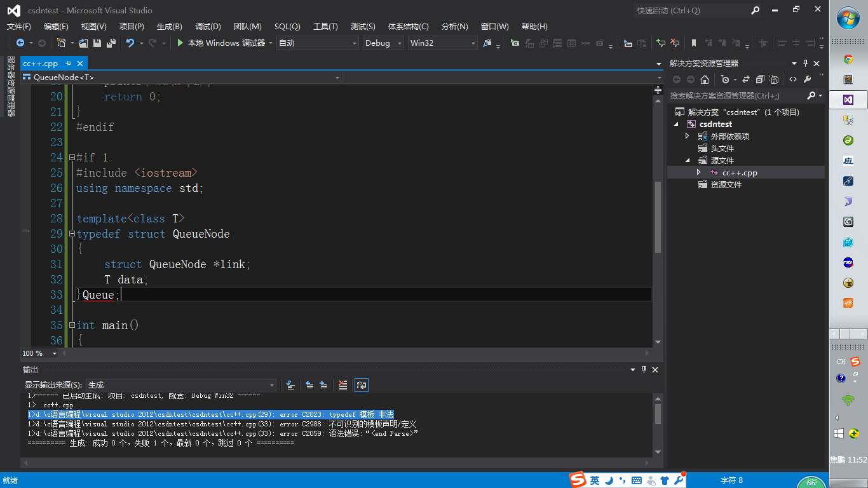Click the 搜索解决方案资源管理器 search field
Image resolution: width=868 pixels, height=488 pixels.
[737, 95]
